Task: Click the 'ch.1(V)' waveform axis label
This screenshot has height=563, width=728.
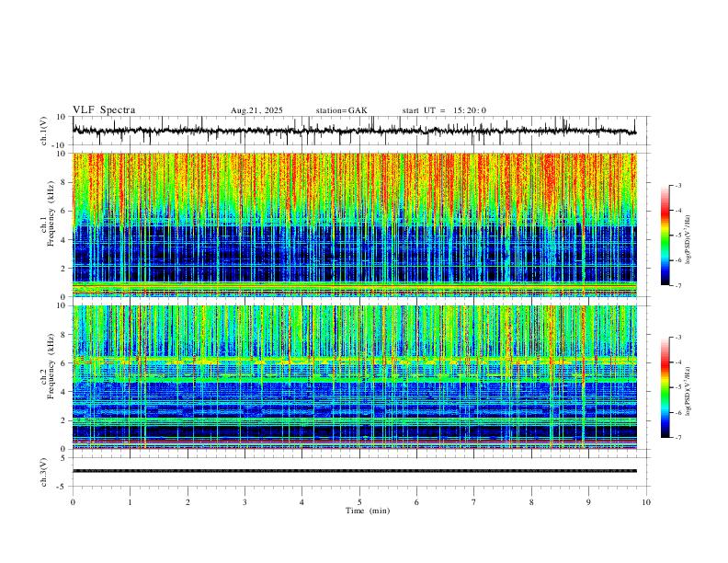Action: (43, 131)
